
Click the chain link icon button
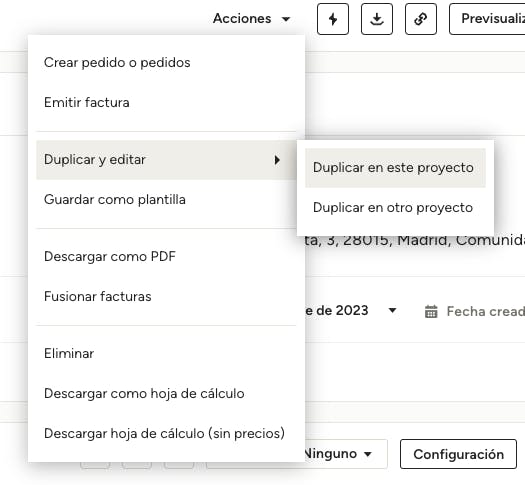tap(421, 19)
